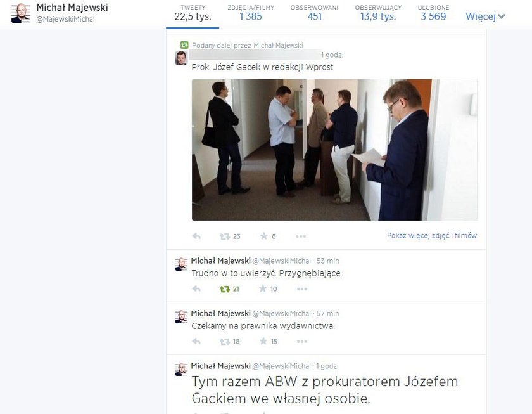Open the @MajewskiMichal handle in header
Screen dimensions: 532x414
click(65, 20)
